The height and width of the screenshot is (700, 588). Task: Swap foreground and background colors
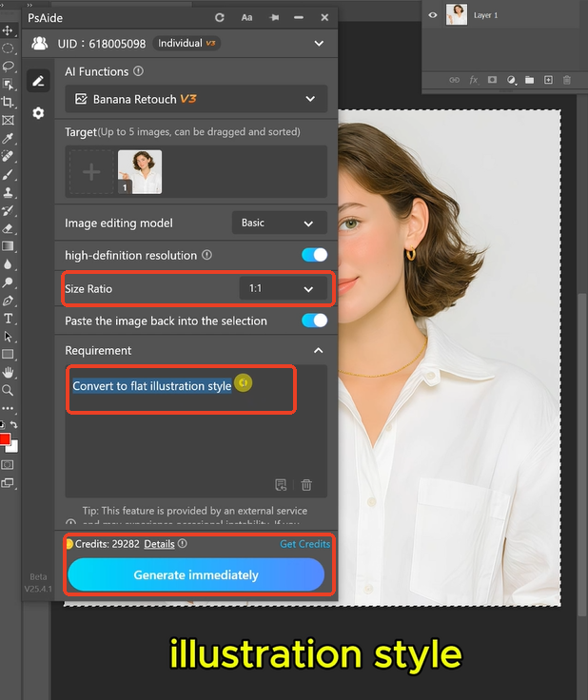click(14, 424)
